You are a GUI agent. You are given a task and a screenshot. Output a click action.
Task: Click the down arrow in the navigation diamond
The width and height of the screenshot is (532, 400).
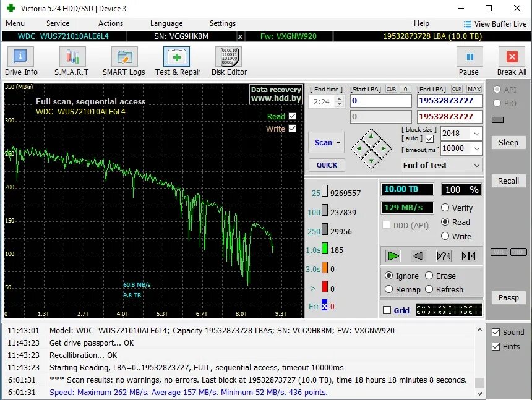coord(371,160)
